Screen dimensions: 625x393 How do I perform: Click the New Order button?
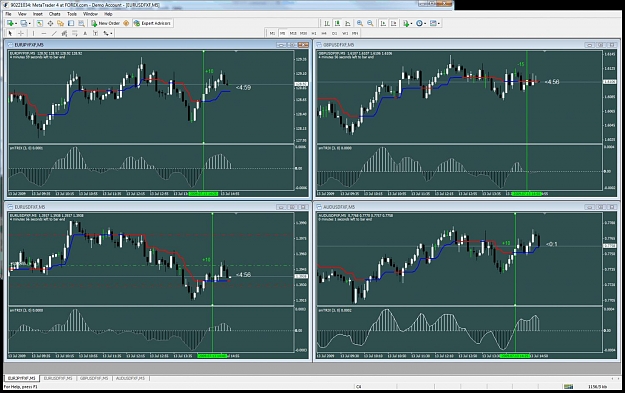coord(105,23)
